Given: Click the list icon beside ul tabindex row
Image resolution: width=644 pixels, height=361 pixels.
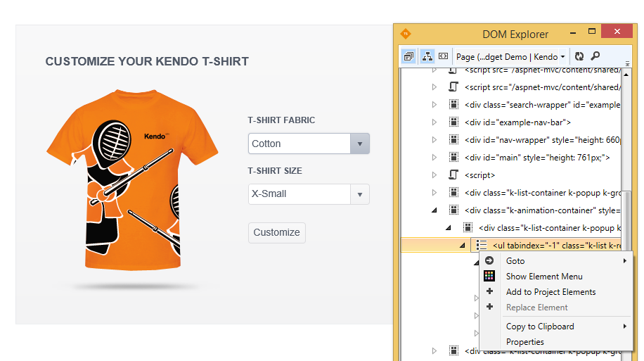Looking at the screenshot, I should tap(482, 246).
